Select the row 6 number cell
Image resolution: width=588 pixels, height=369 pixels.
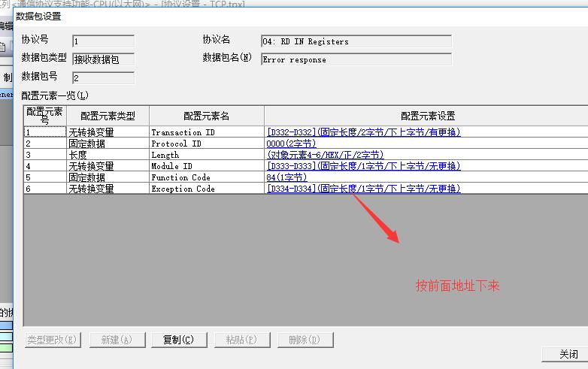pyautogui.click(x=45, y=189)
